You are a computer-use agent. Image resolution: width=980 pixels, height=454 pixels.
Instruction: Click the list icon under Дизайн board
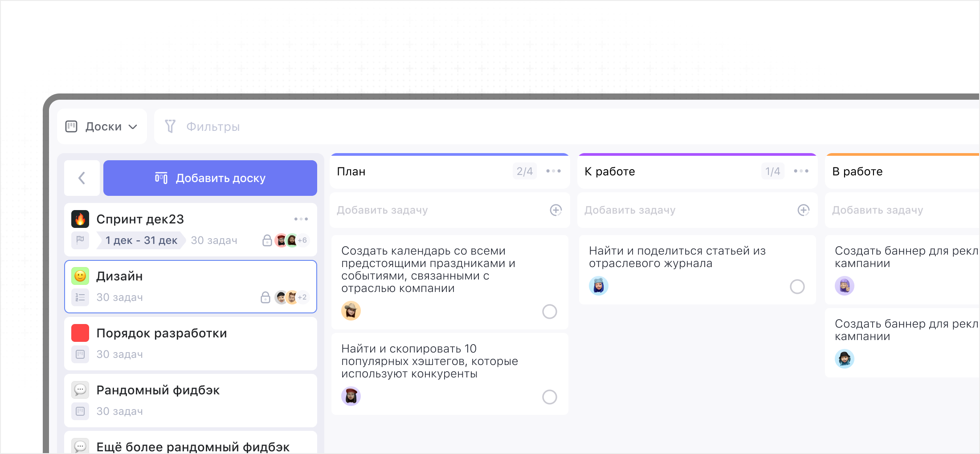(x=80, y=297)
